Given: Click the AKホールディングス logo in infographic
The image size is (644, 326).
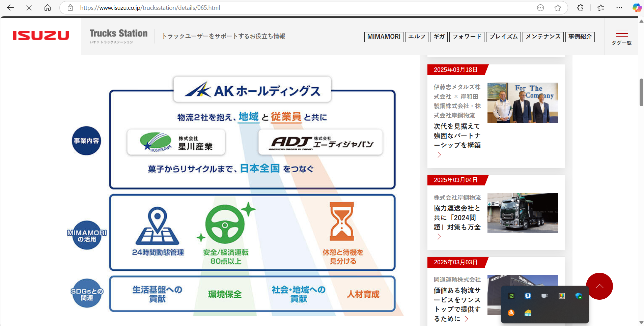Looking at the screenshot, I should tap(252, 90).
